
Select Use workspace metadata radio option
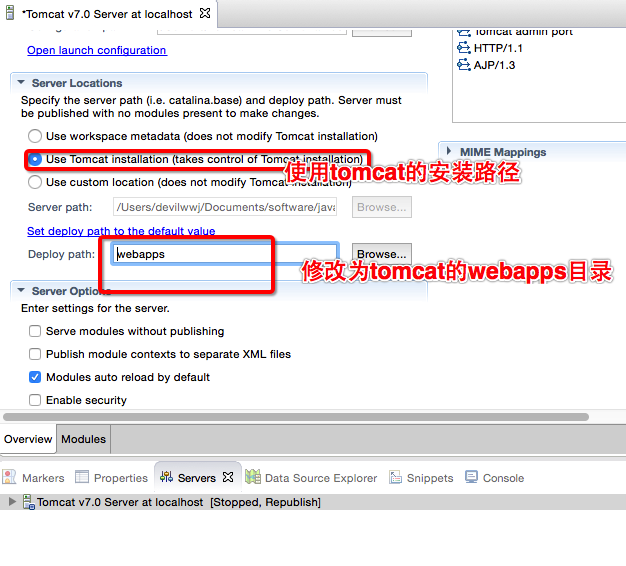(35, 136)
